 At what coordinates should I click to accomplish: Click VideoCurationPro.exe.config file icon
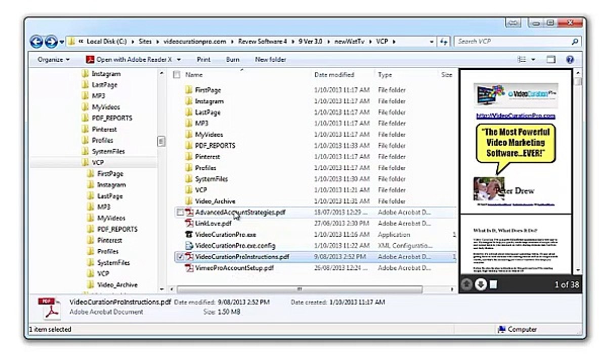click(189, 245)
